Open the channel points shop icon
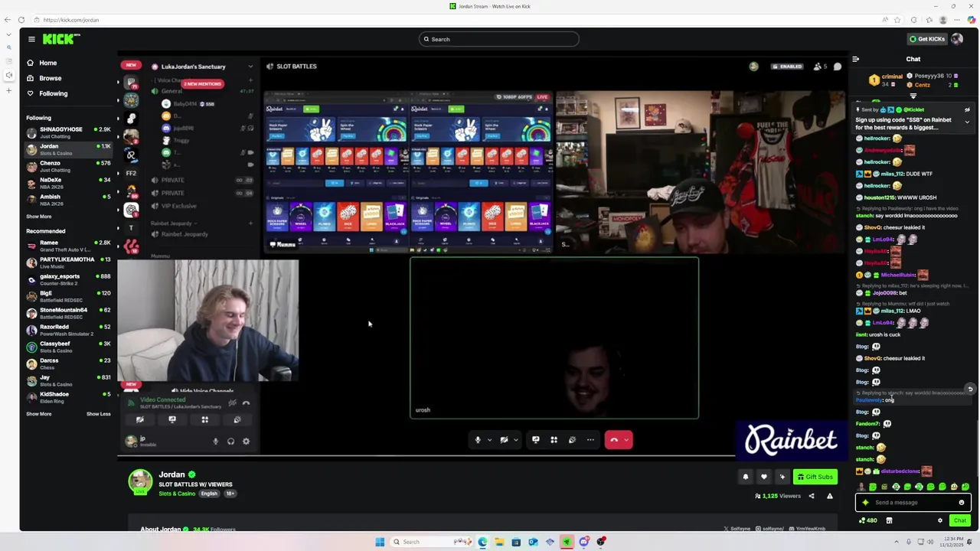This screenshot has width=980, height=551. (x=889, y=520)
